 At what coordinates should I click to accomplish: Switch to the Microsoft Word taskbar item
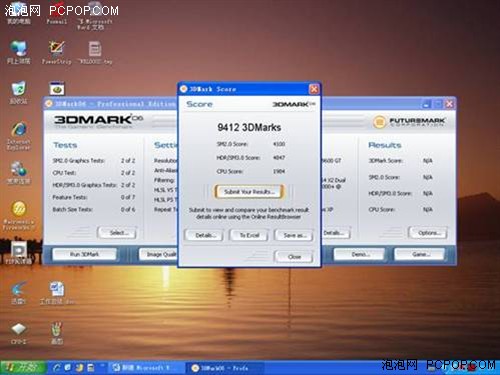point(146,368)
